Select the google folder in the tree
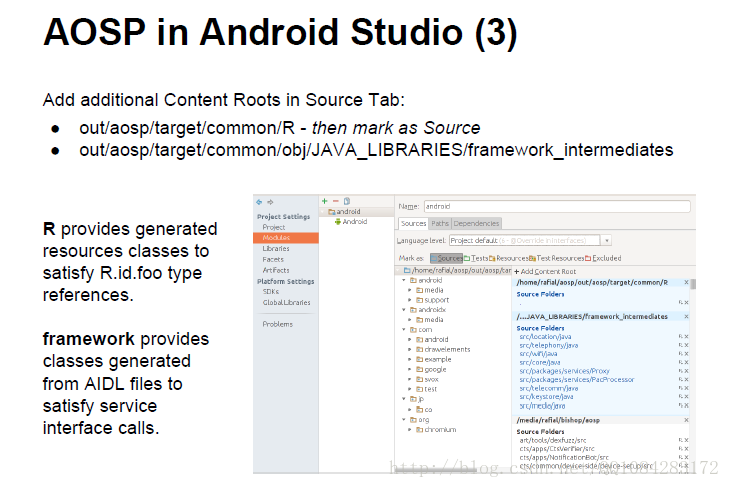Screen dimensions: 730x488 (x=432, y=369)
